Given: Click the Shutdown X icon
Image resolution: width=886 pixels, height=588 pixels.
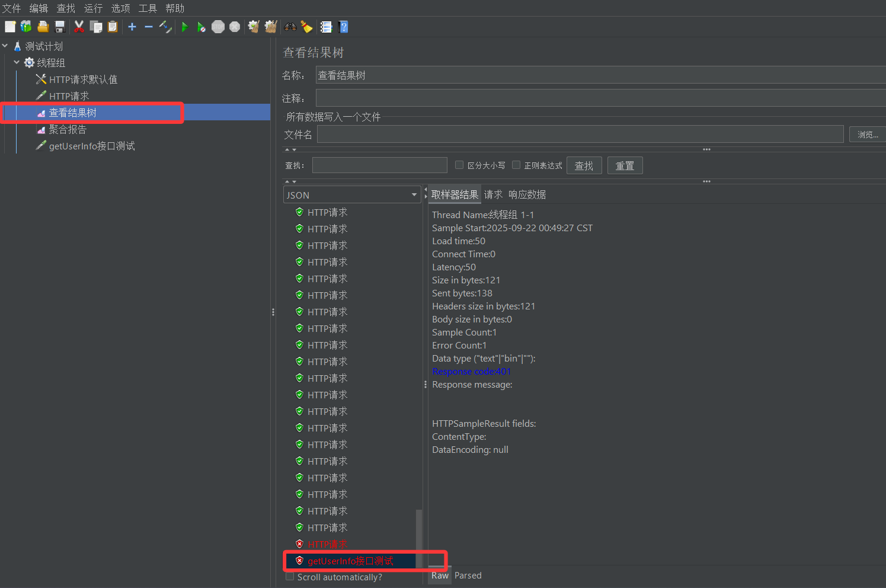Looking at the screenshot, I should click(x=235, y=27).
